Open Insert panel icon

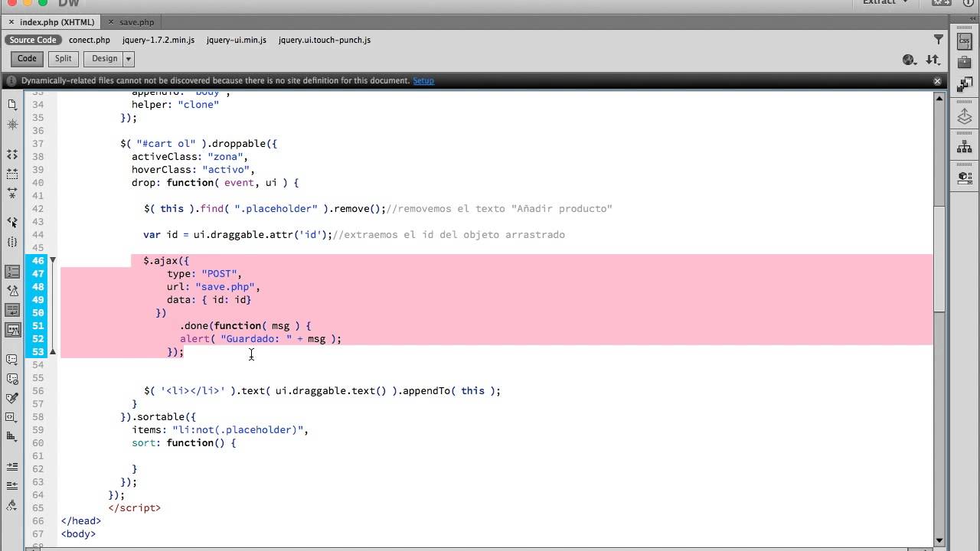[965, 178]
